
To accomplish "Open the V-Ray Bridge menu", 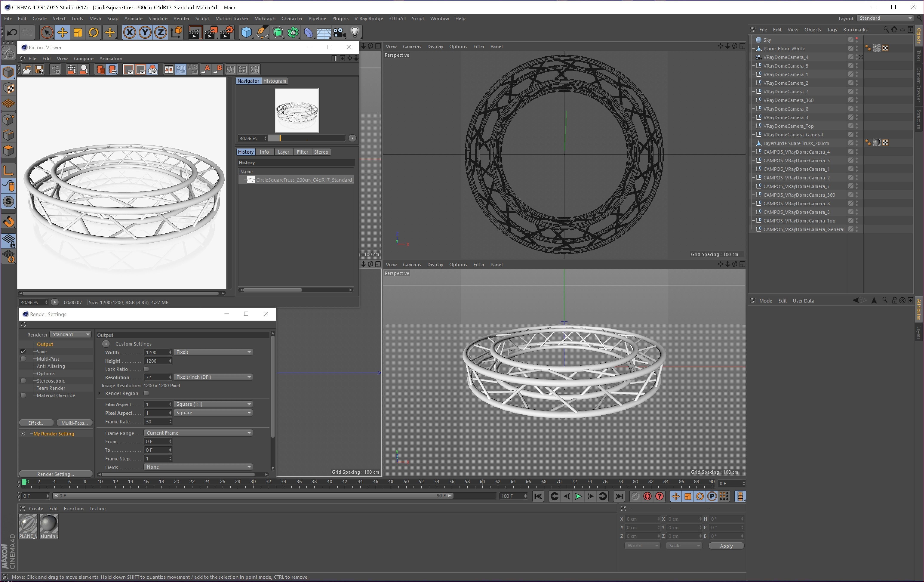I will (368, 19).
